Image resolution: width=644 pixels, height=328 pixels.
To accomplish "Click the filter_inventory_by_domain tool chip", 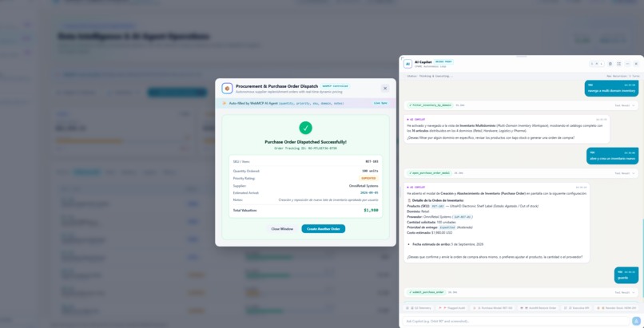I will click(x=430, y=105).
